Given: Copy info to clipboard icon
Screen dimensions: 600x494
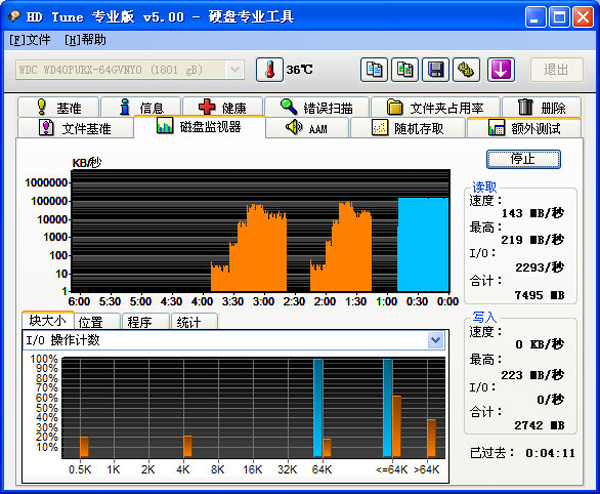Looking at the screenshot, I should tap(374, 70).
